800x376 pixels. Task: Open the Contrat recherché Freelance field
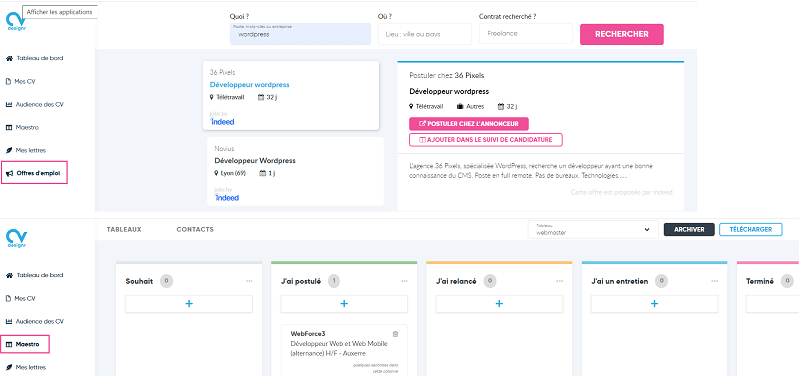(526, 34)
